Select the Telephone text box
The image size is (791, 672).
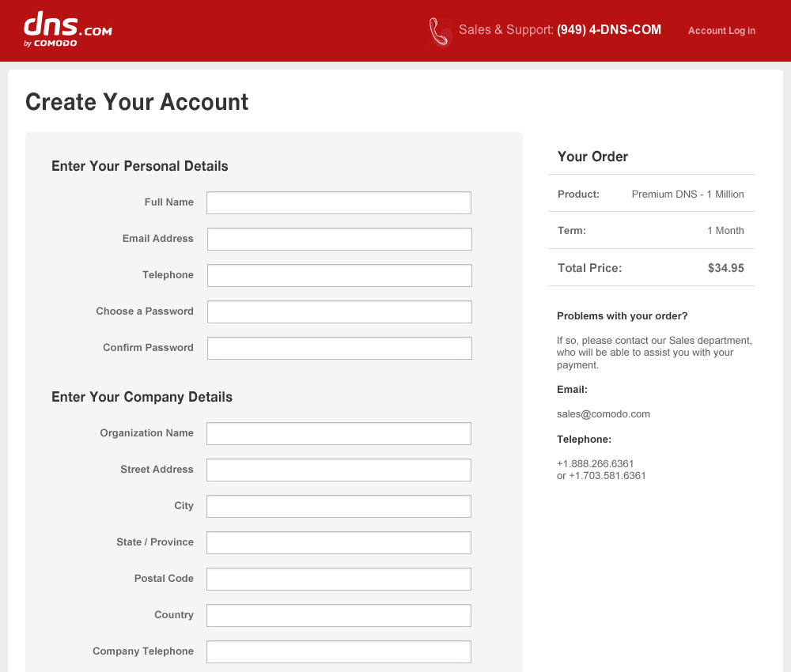pos(339,275)
